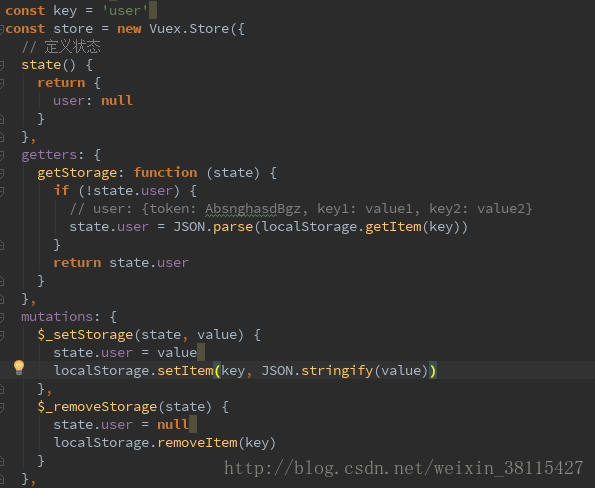Click 'value' in 'state.user = value'
595x488 pixels.
177,353
